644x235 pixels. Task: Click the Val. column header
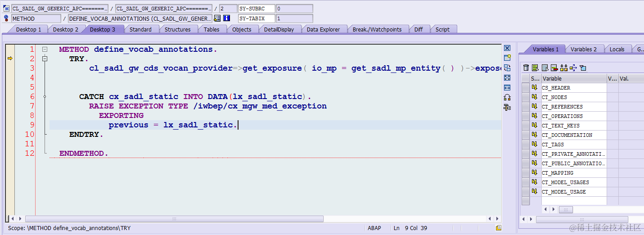(631, 78)
